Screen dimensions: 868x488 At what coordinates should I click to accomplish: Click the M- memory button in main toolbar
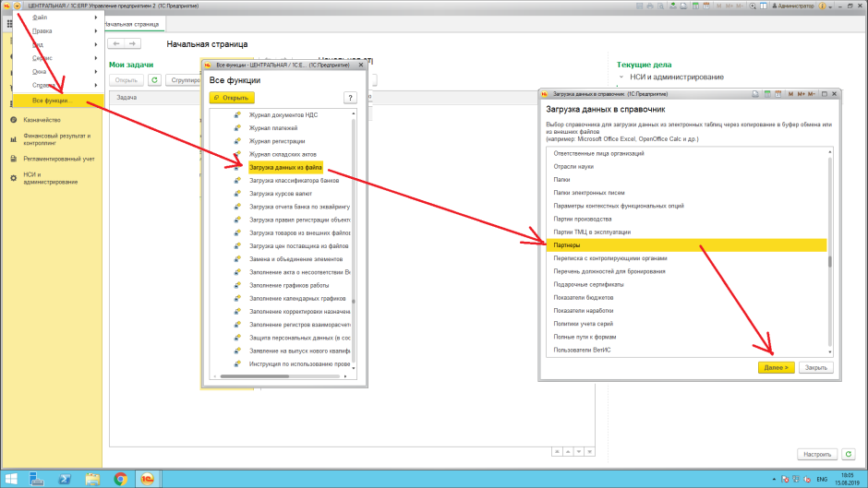click(x=739, y=6)
